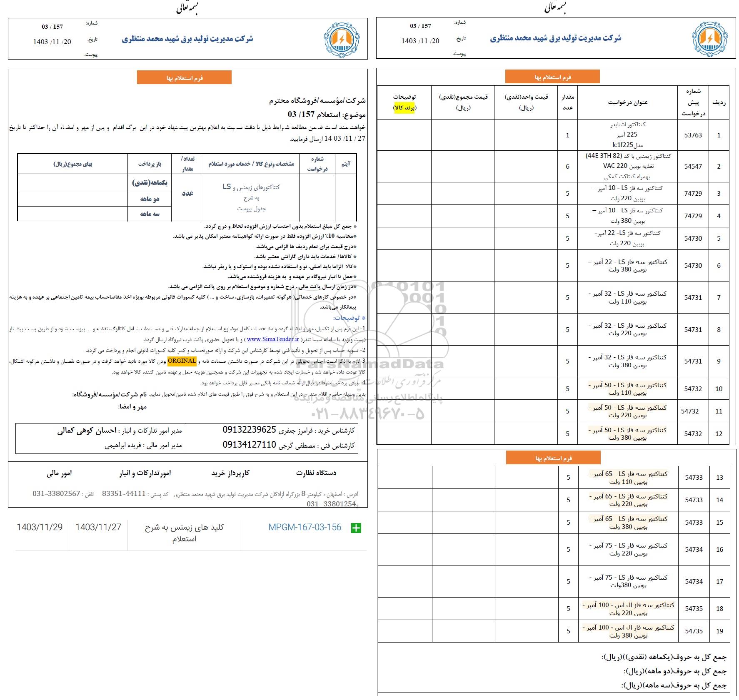Click the upper right orange 'فرم استعلام بها' banner

(552, 77)
